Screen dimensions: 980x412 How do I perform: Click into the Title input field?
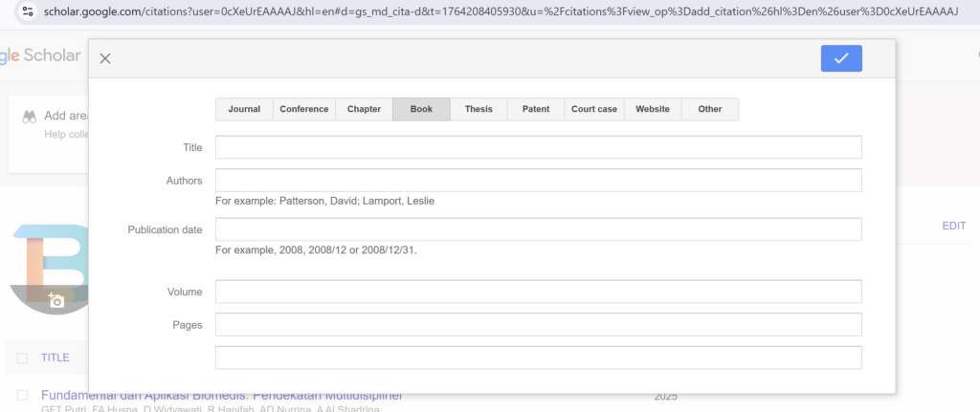[x=538, y=147]
